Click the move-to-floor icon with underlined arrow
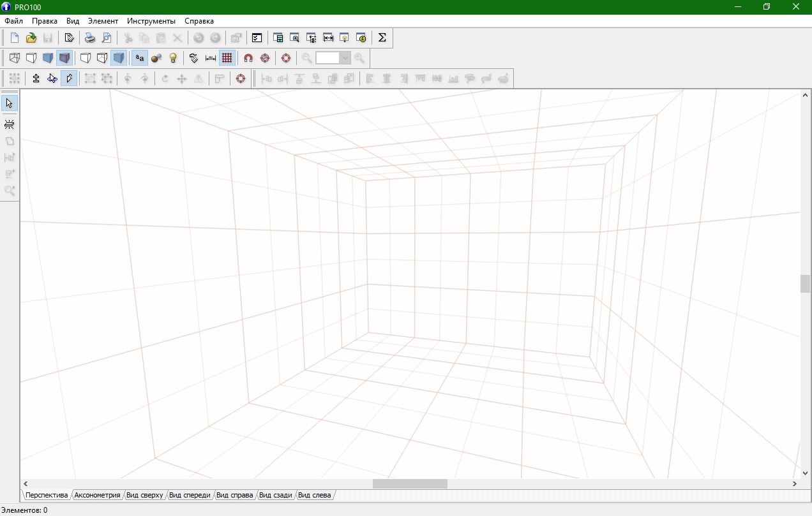812x516 pixels. [36, 78]
